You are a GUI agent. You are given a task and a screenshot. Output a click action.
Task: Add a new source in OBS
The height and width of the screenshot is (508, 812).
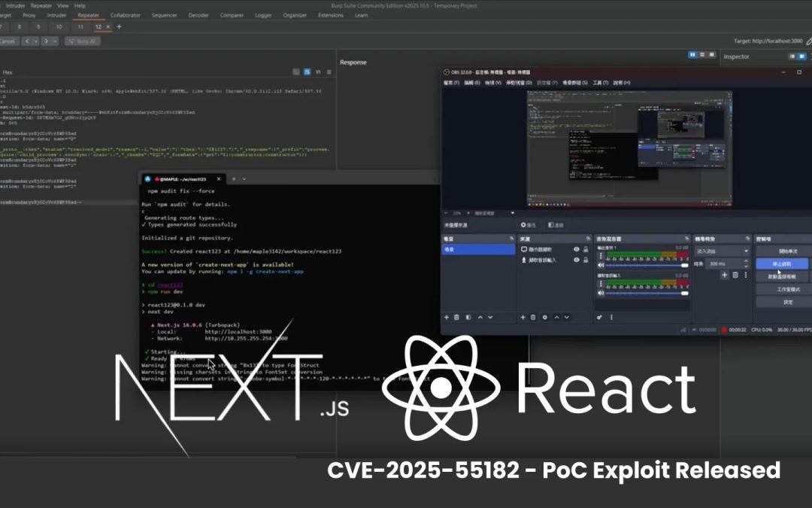pyautogui.click(x=523, y=317)
